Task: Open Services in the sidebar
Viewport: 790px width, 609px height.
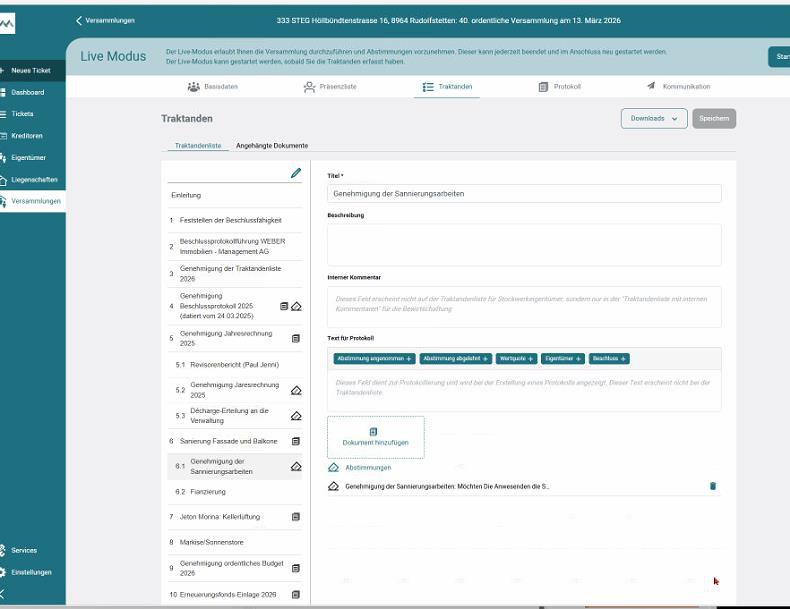Action: pyautogui.click(x=24, y=551)
